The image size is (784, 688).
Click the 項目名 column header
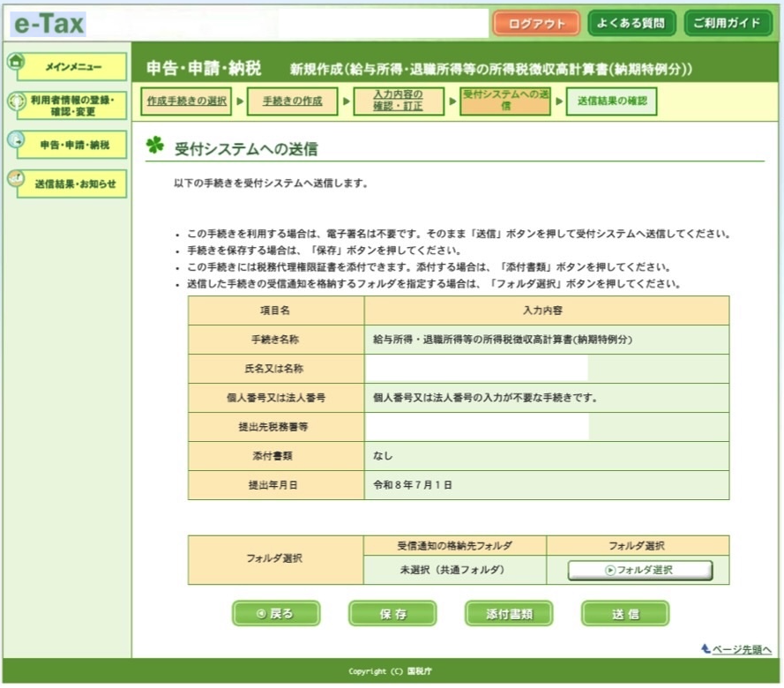coord(275,310)
